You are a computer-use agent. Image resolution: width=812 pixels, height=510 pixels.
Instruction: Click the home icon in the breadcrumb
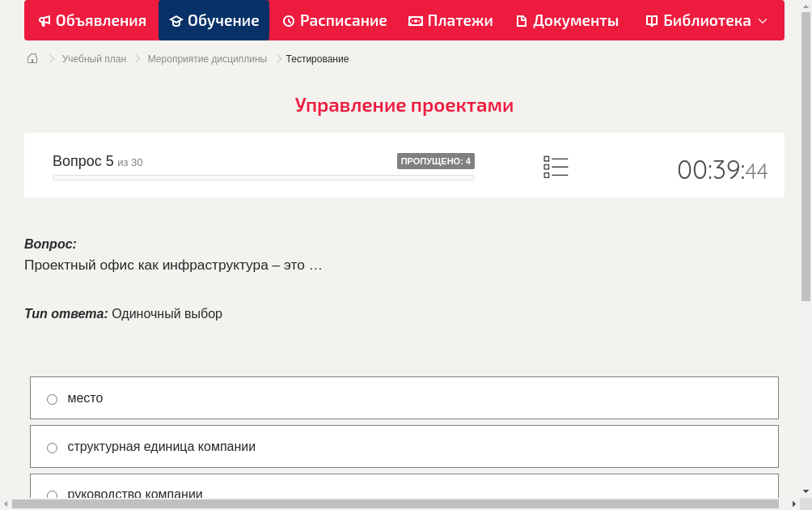pos(32,58)
